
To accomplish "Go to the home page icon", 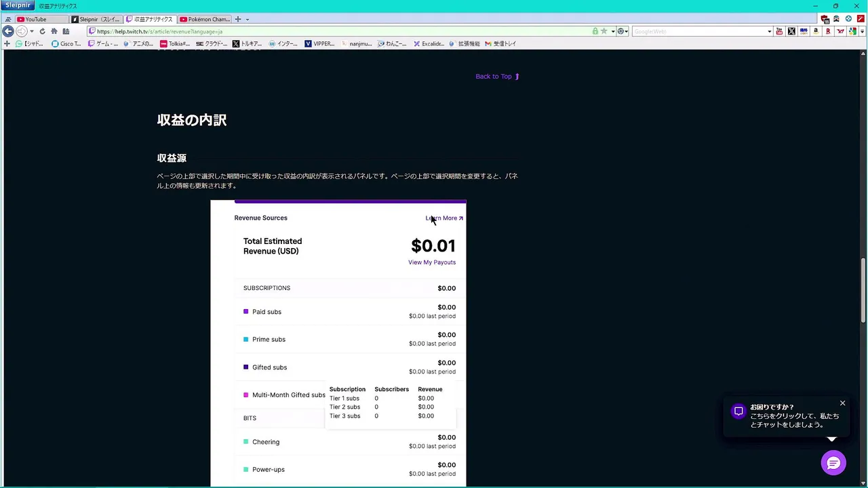I will (x=54, y=31).
